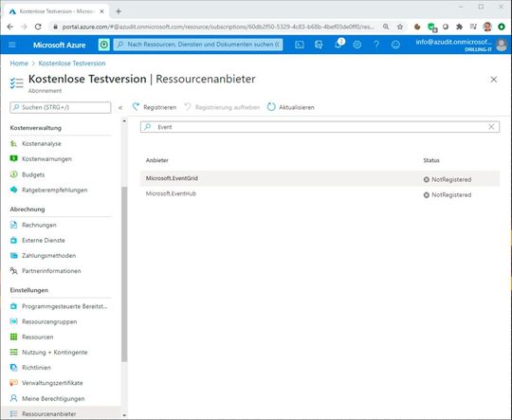
Task: Sort by the Anbieter column header
Action: (x=157, y=160)
